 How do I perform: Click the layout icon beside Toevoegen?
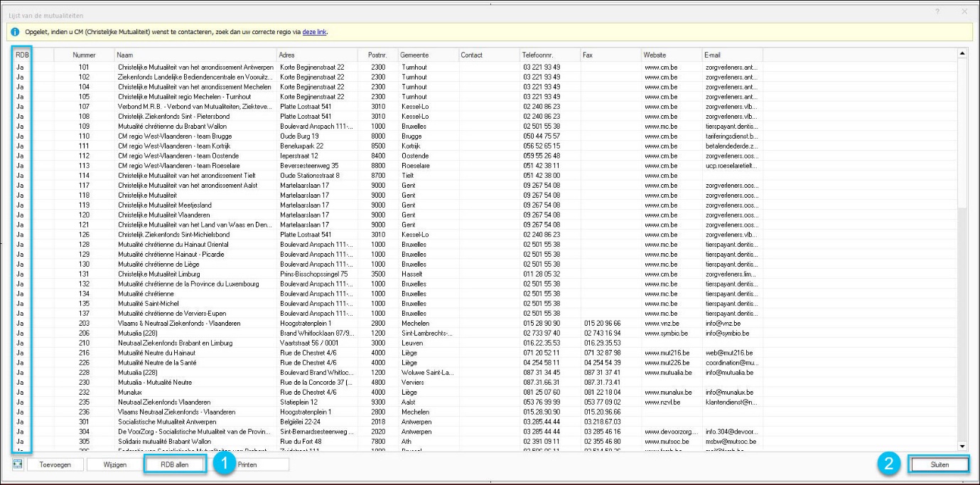coord(17,464)
